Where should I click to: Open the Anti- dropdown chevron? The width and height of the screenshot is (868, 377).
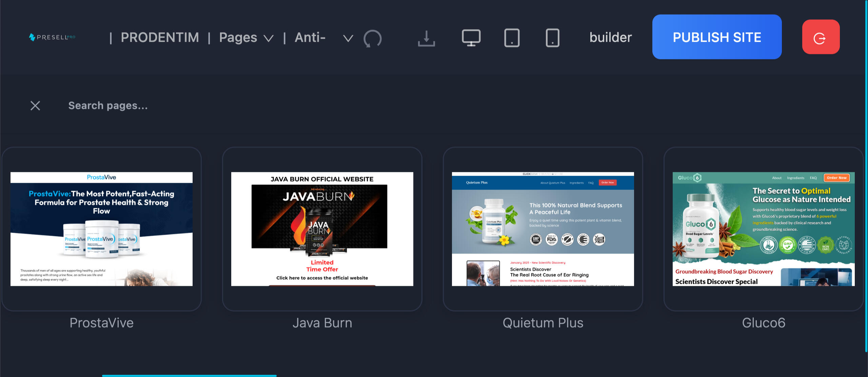[x=348, y=38]
